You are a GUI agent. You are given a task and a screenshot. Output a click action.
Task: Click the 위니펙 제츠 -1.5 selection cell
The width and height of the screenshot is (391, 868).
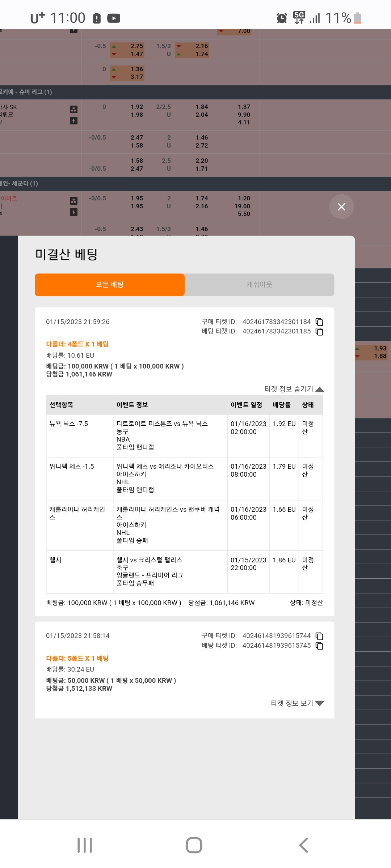80,478
